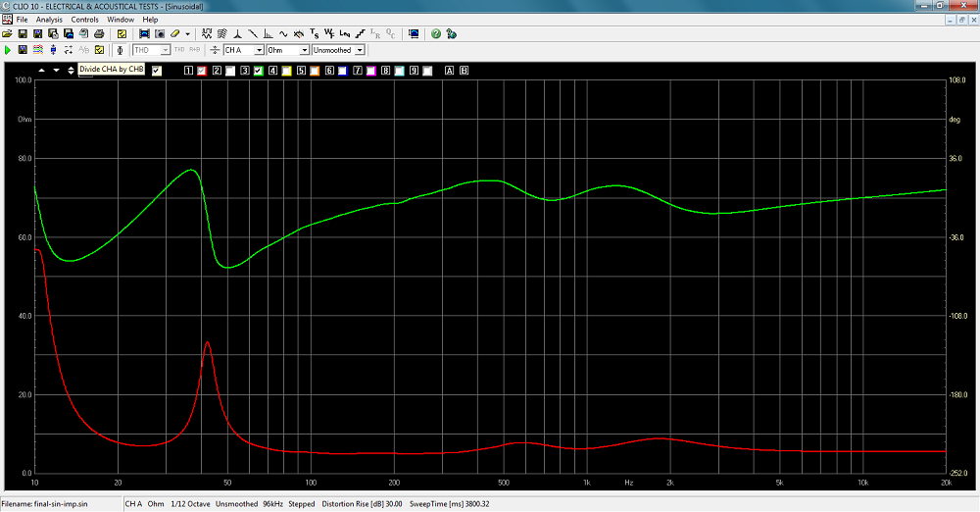This screenshot has height=512, width=980.
Task: Open the Analysis menu
Action: (49, 20)
